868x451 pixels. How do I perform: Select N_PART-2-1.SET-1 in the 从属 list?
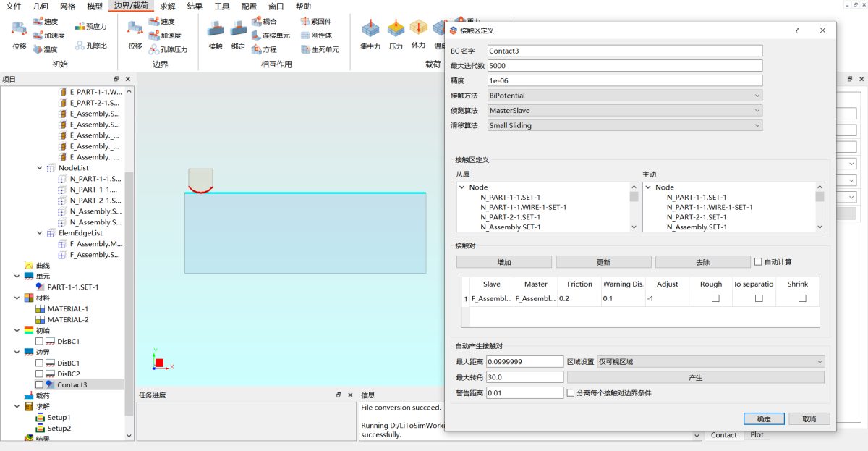click(510, 217)
